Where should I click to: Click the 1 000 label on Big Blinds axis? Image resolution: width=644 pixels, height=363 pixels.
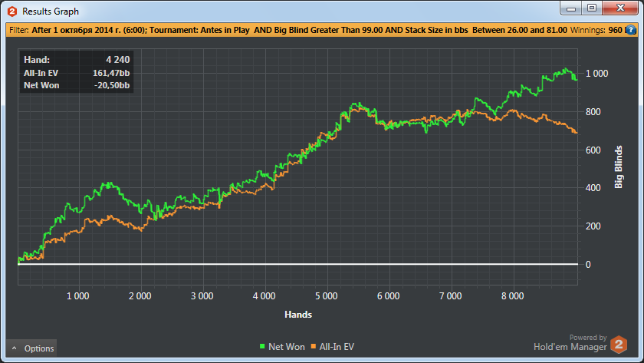click(596, 74)
